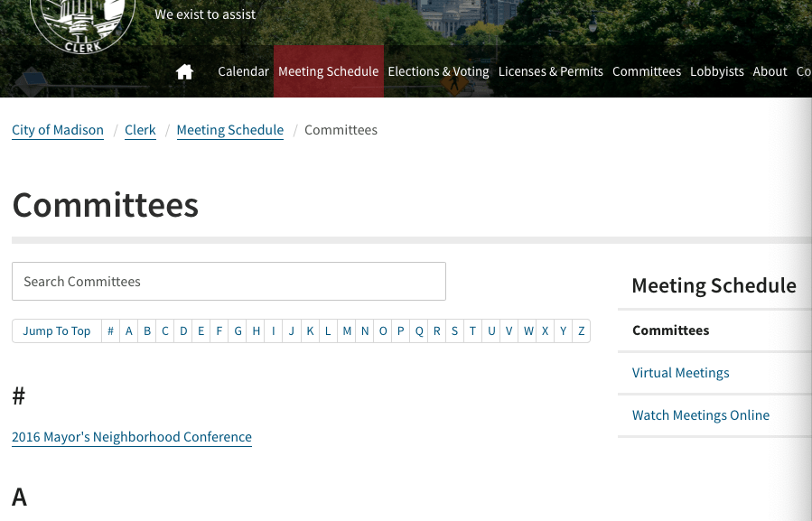
Task: Open the Calendar menu item
Action: (x=243, y=71)
